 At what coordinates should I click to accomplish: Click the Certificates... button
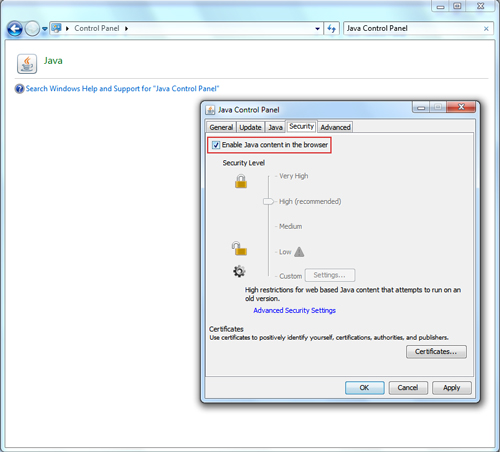436,352
